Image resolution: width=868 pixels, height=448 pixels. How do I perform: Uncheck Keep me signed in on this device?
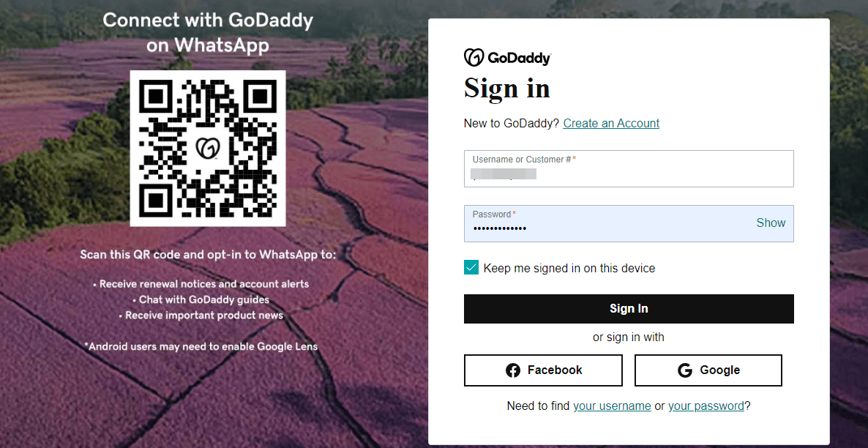point(471,267)
